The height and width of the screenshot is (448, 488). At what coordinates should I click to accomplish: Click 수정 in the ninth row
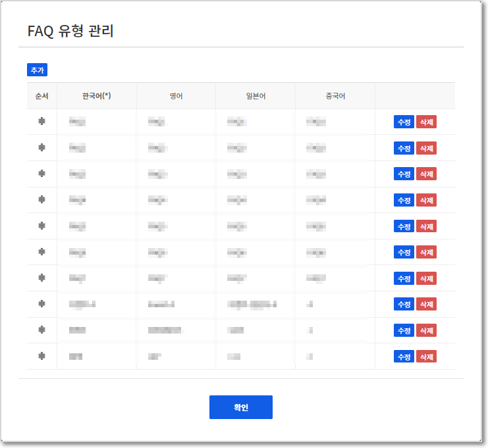[404, 330]
